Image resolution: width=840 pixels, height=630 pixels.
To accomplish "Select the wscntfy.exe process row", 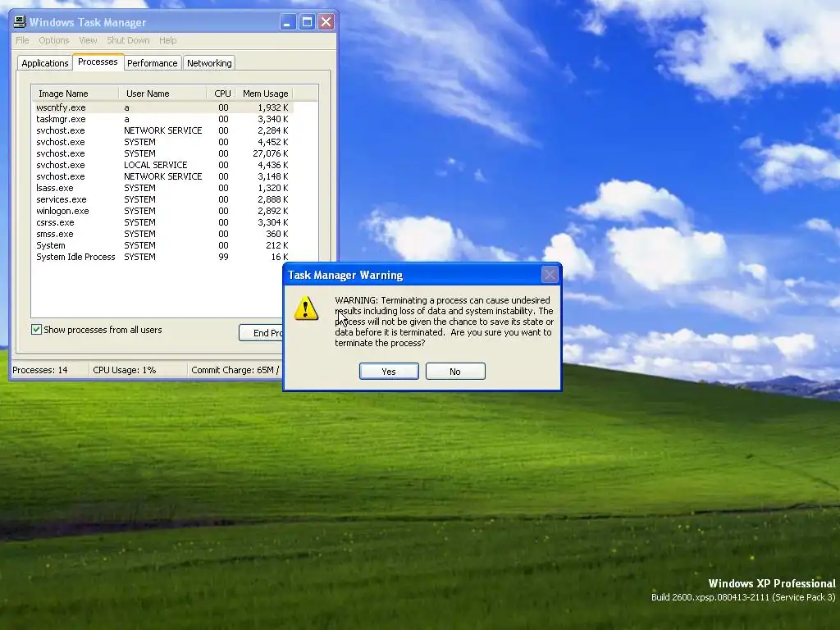I will 162,107.
